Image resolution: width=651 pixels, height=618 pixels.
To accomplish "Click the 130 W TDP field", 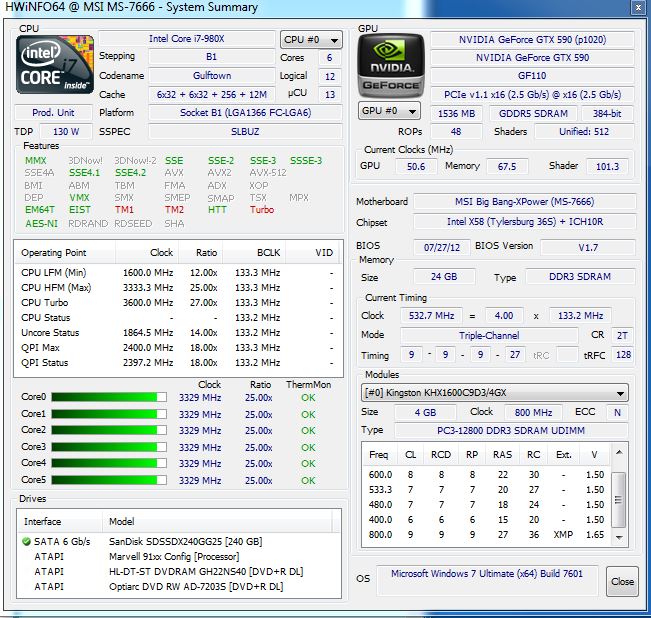I will 66,132.
